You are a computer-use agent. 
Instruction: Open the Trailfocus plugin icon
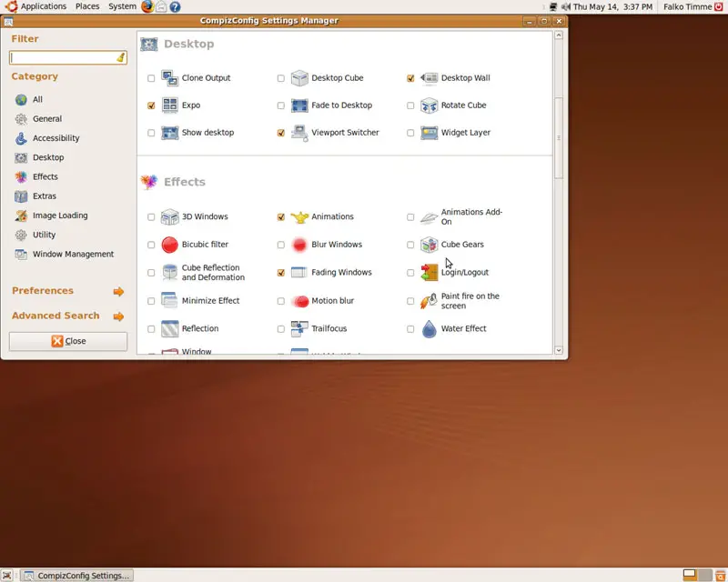(299, 328)
